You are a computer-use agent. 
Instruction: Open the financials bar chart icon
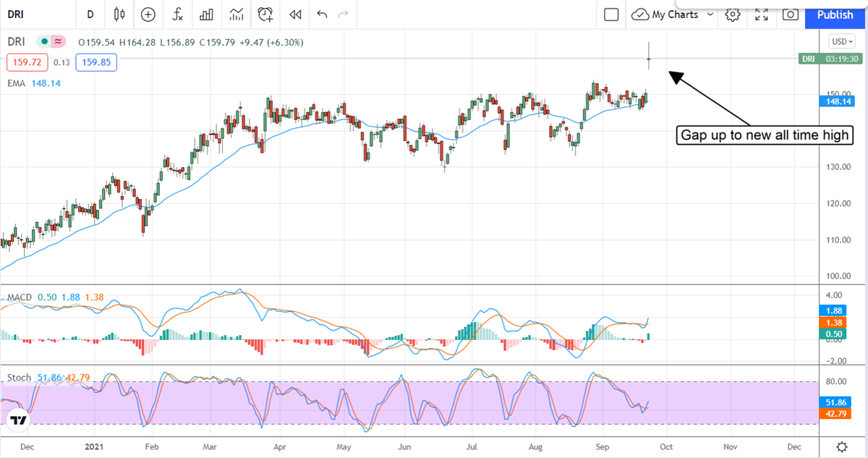[206, 14]
